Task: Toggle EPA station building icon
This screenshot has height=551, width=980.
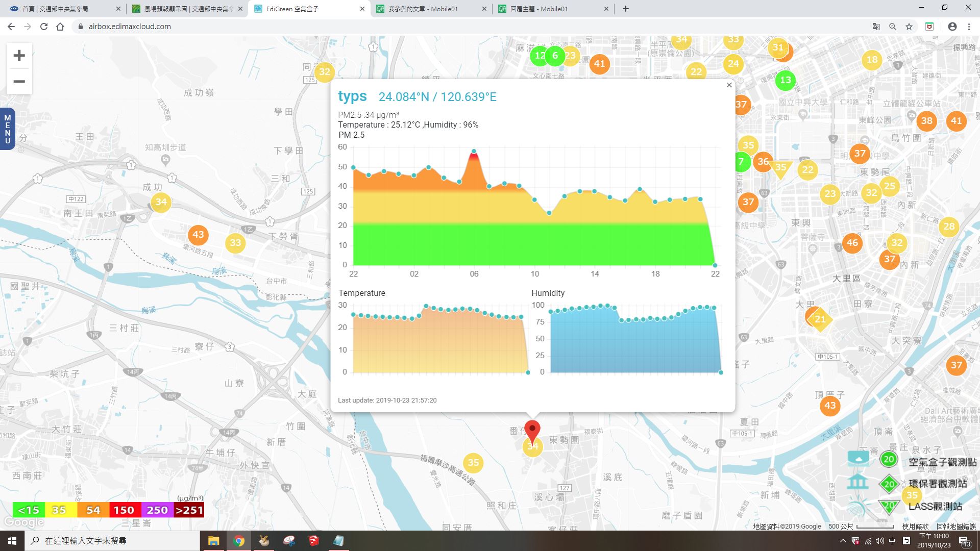Action: click(x=857, y=481)
